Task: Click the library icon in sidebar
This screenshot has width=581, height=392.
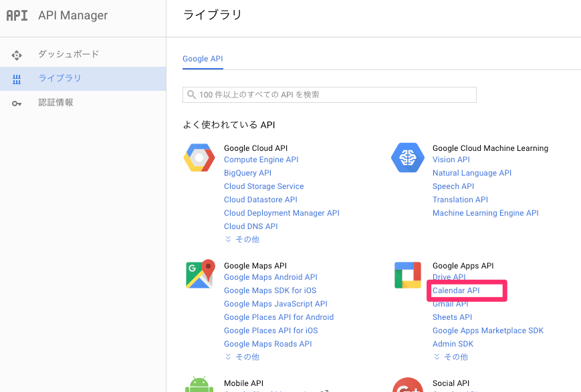Action: (17, 79)
